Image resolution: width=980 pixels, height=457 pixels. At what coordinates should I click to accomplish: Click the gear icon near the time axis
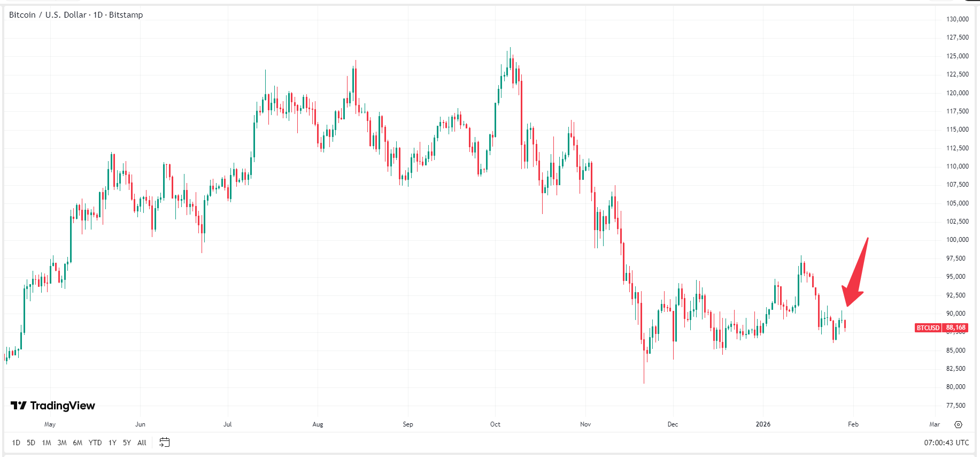coord(959,424)
